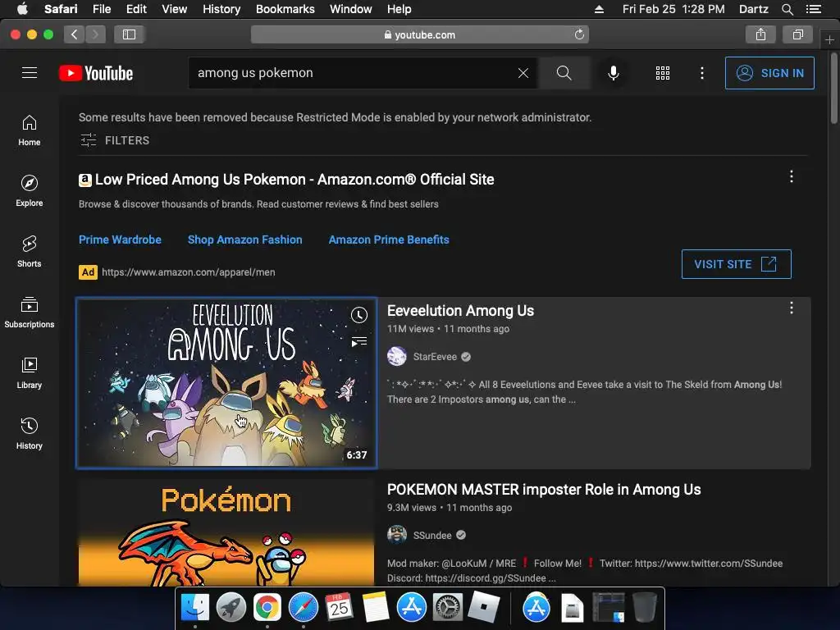
Task: Open the Bookmarks menu
Action: click(285, 9)
